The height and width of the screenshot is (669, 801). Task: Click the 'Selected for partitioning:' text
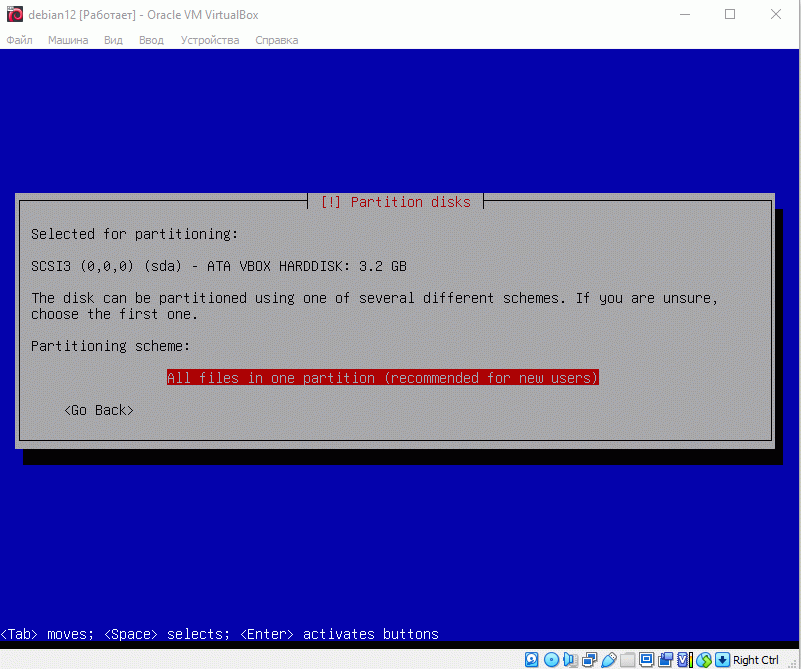tap(134, 234)
